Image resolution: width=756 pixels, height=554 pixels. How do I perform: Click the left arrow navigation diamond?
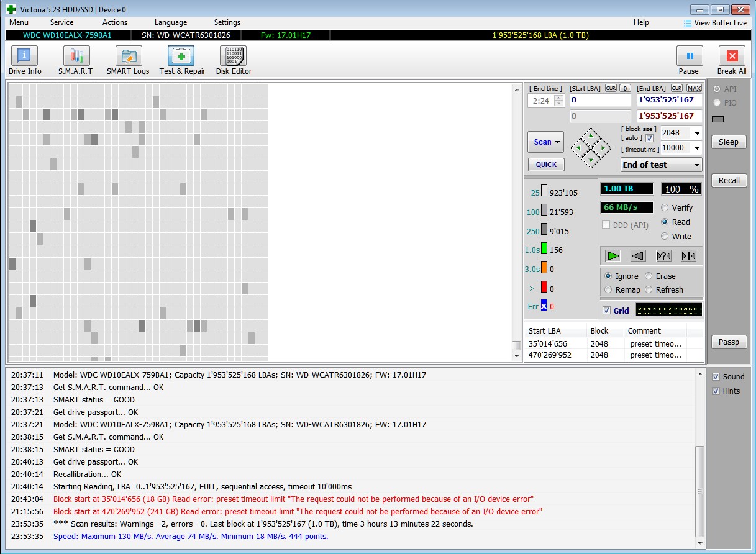[578, 148]
